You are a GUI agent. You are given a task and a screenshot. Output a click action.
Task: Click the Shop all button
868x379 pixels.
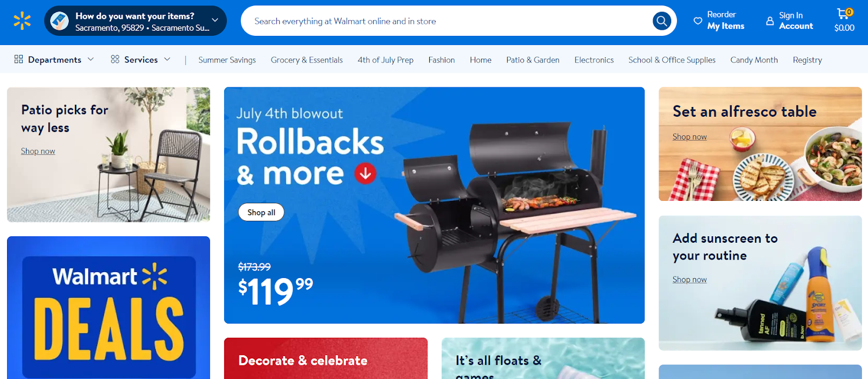261,212
